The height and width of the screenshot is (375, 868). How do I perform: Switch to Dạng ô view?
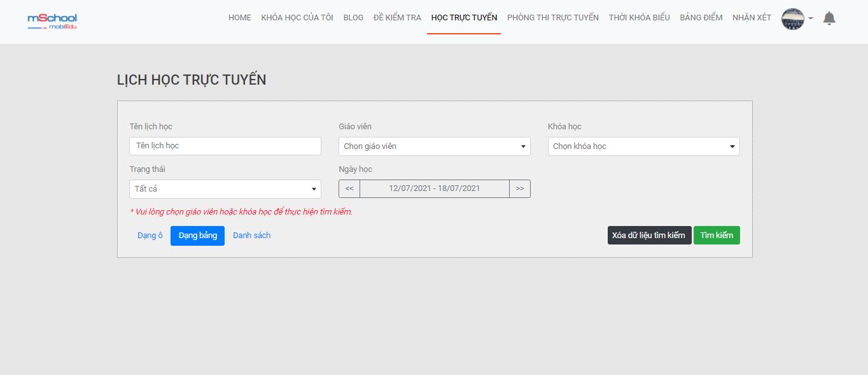[150, 236]
